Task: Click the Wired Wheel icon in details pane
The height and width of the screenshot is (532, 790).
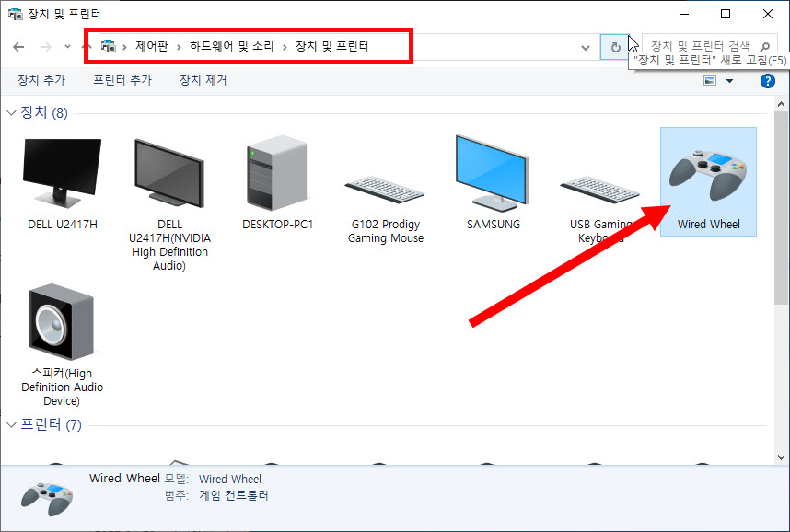Action: point(47,498)
